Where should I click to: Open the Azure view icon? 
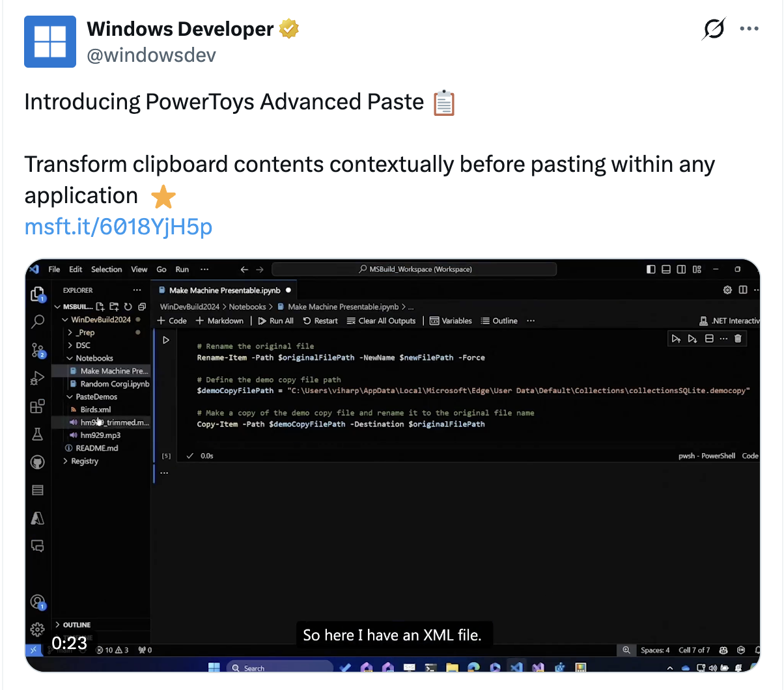click(x=38, y=518)
